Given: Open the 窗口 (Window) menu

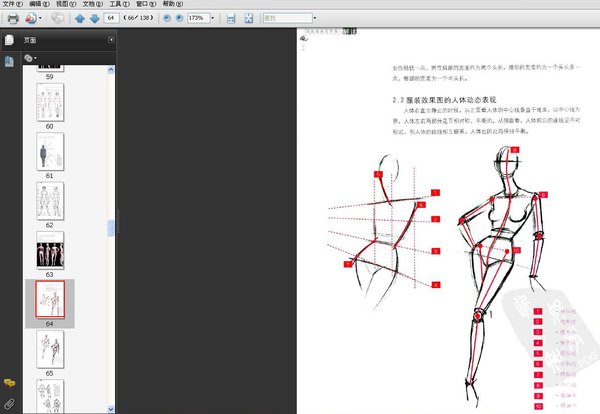Looking at the screenshot, I should (x=146, y=4).
